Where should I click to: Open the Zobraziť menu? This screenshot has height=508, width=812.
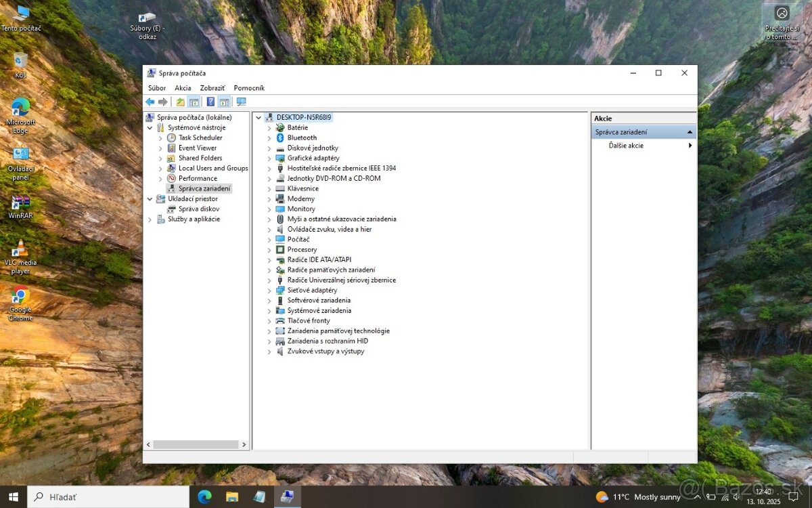click(x=212, y=88)
